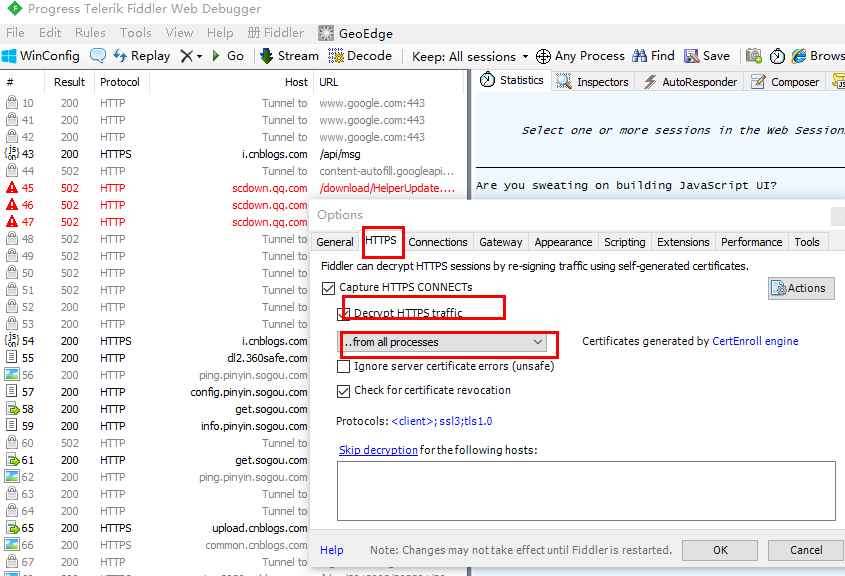Open the View menu
Screen dimensions: 845x576
tap(179, 33)
